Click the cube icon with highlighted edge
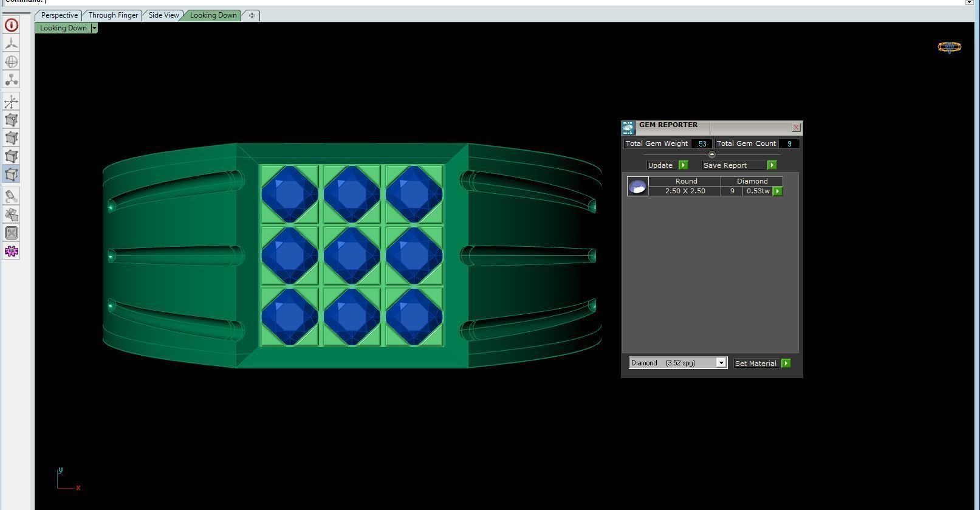This screenshot has width=980, height=510. (x=11, y=138)
